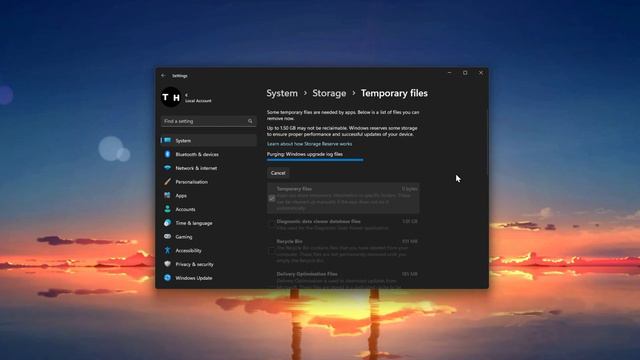Minimize the Settings window
The height and width of the screenshot is (360, 640).
449,73
